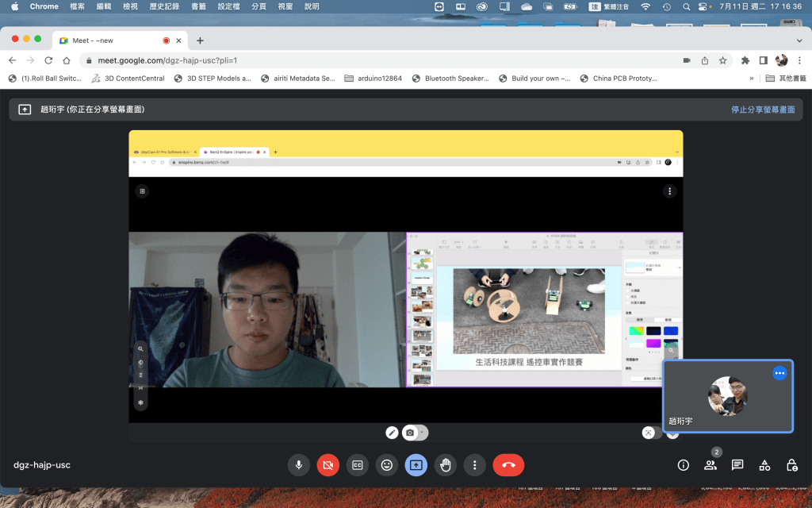The width and height of the screenshot is (812, 508).
Task: Open Chrome 書籤 menu
Action: click(200, 6)
